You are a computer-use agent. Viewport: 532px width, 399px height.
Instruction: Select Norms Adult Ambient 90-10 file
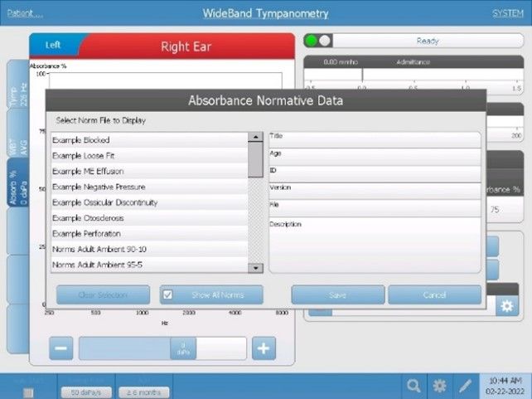tap(150, 249)
